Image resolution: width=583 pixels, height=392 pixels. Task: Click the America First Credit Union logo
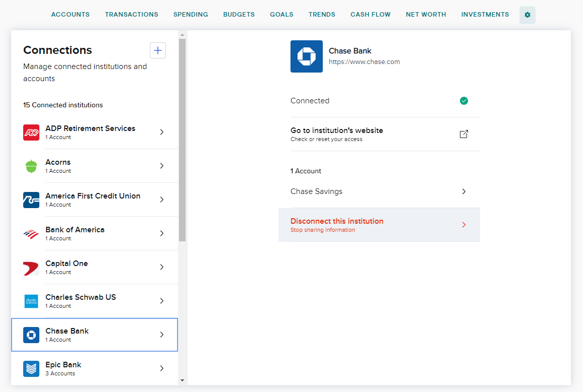pos(31,200)
